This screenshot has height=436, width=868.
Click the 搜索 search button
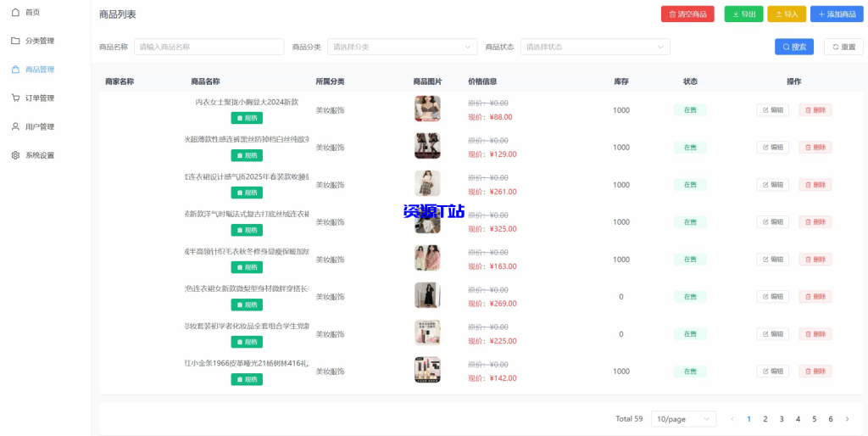793,48
